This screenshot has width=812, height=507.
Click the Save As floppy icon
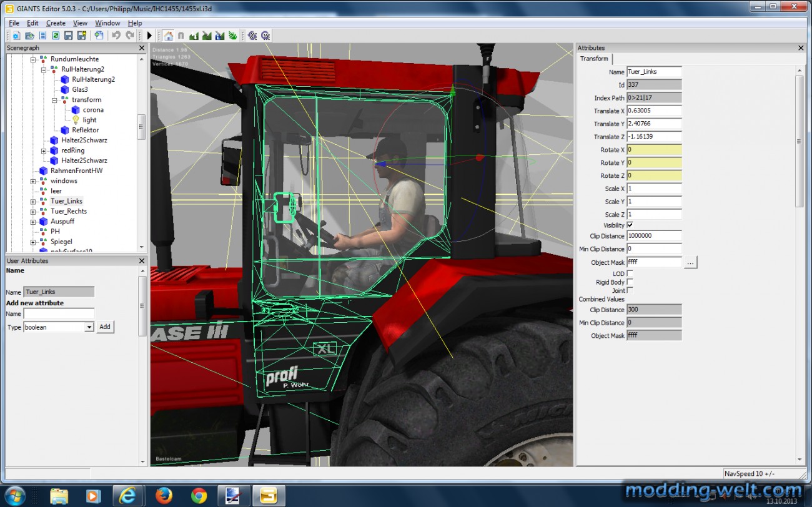tap(82, 36)
